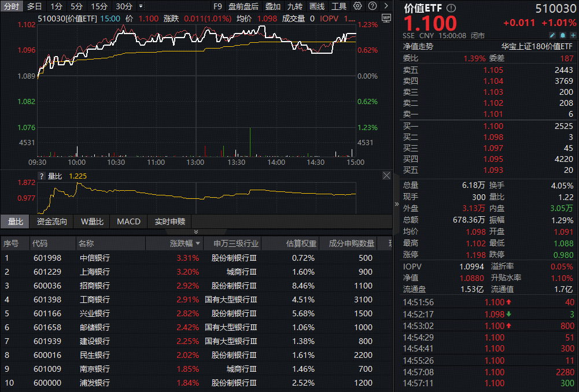Click the help question mark in top toolbar
579x392 pixels.
tap(371, 6)
